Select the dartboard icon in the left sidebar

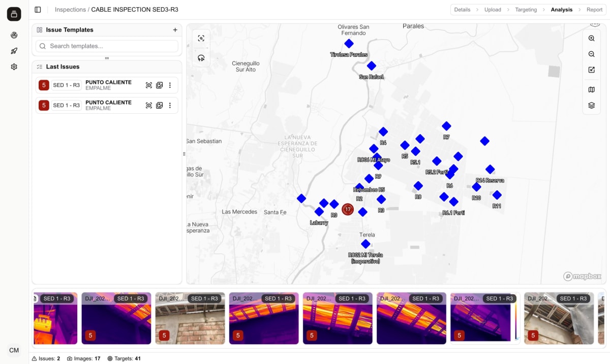[14, 35]
